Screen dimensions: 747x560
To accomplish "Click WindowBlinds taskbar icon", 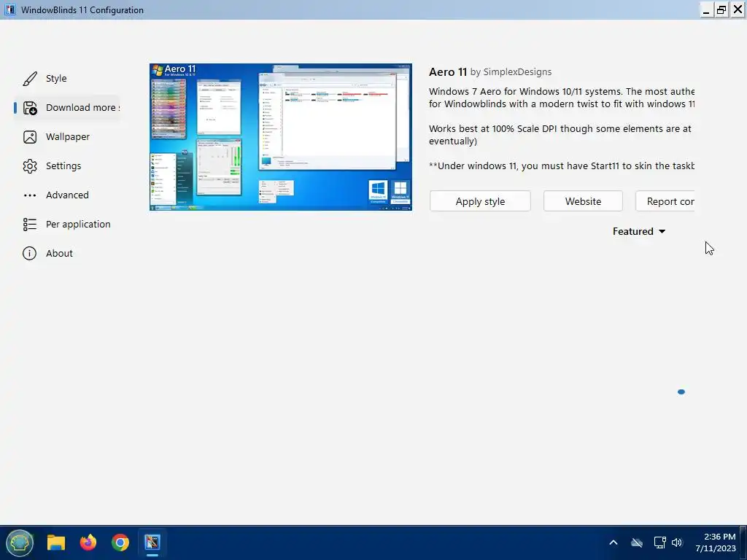I will tap(152, 542).
